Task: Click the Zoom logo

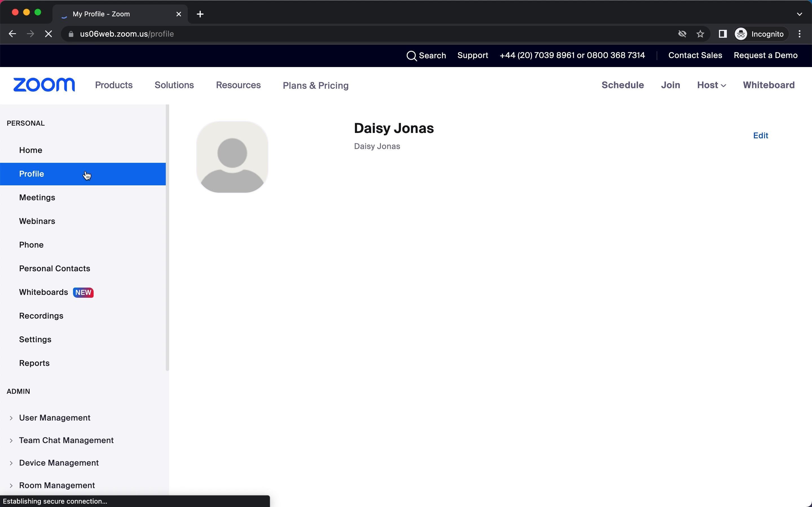Action: point(44,85)
